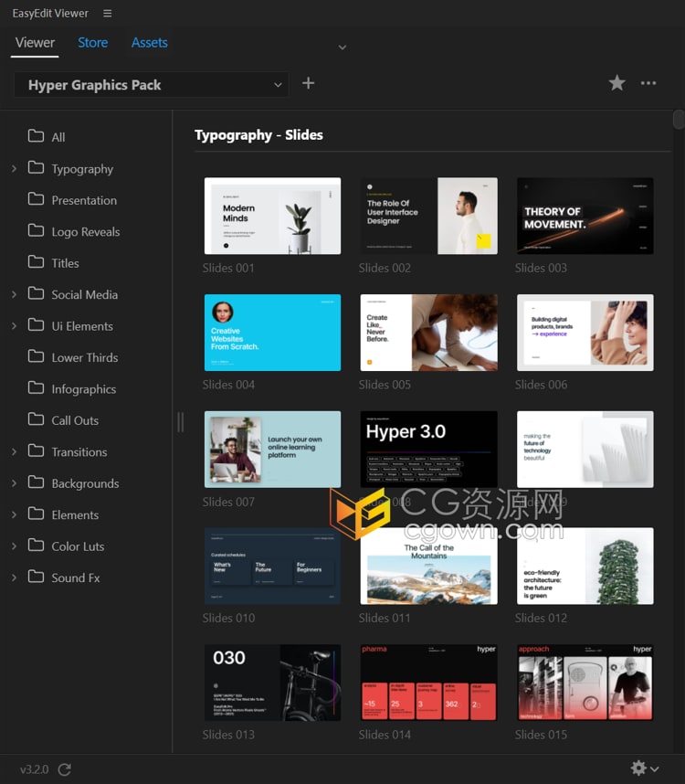Select the User Interface Designer Slides 002 thumbnail
Screen dimensions: 685x784
[428, 216]
